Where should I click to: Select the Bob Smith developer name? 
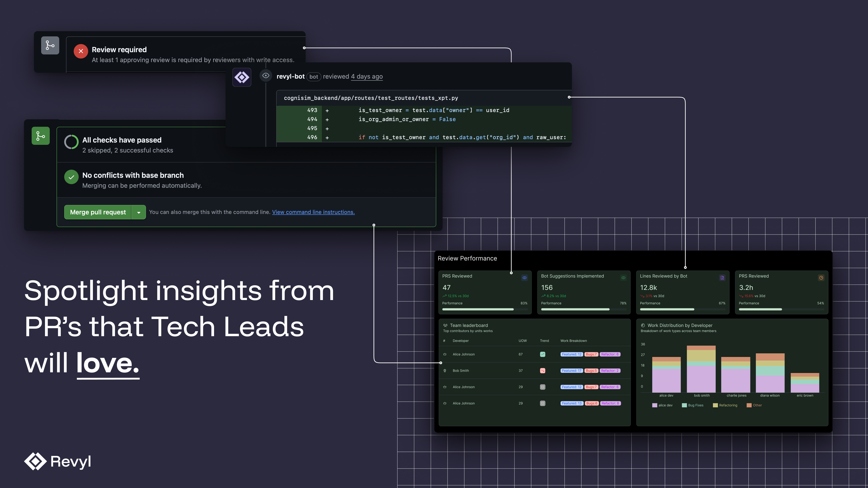[x=461, y=371]
